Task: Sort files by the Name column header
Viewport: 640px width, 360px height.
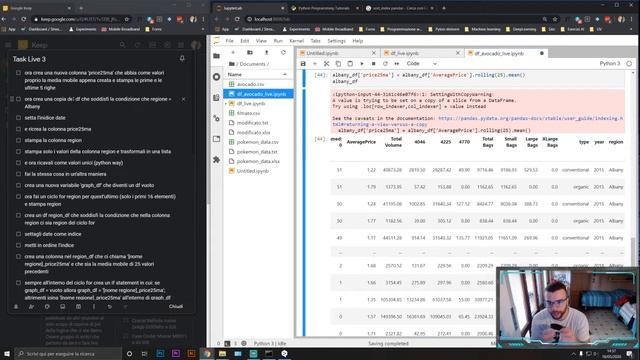Action: click(258, 75)
